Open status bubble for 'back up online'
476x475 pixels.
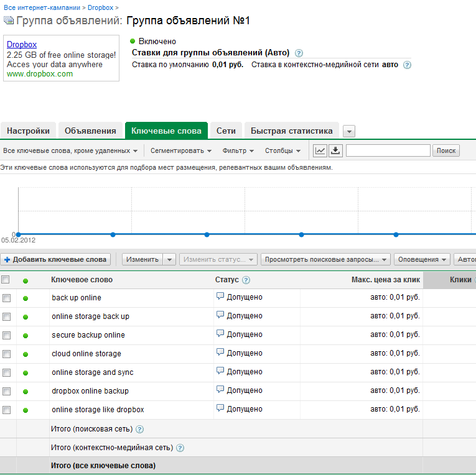tap(220, 297)
